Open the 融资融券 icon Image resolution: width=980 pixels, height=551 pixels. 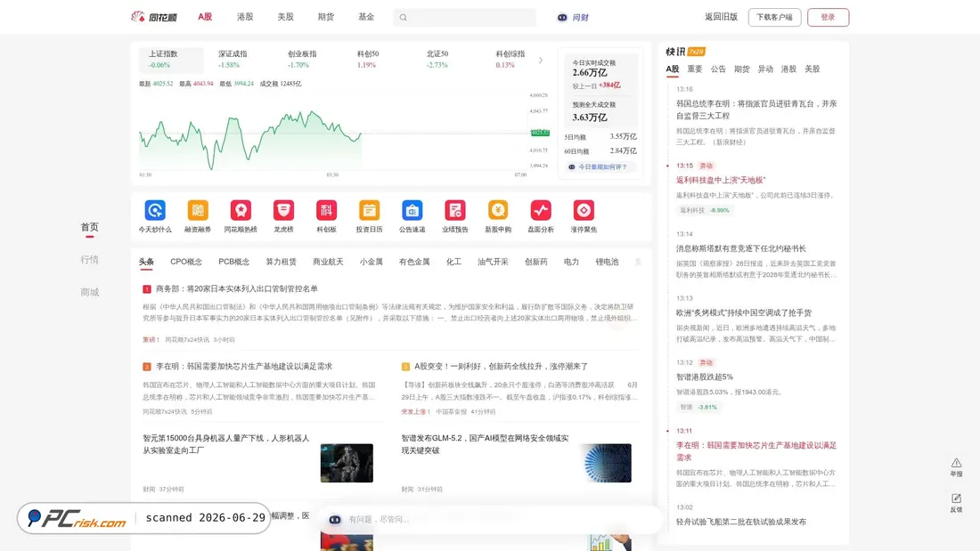tap(198, 211)
